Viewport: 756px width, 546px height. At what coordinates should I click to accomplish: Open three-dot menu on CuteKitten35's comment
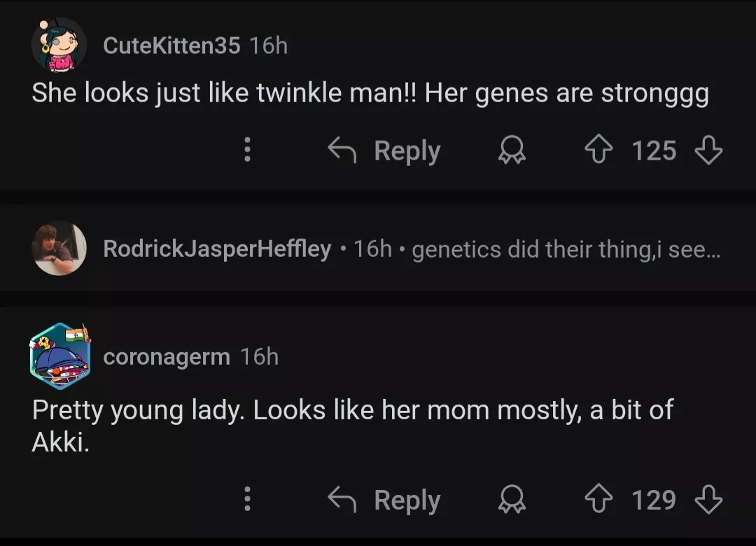[x=246, y=150]
